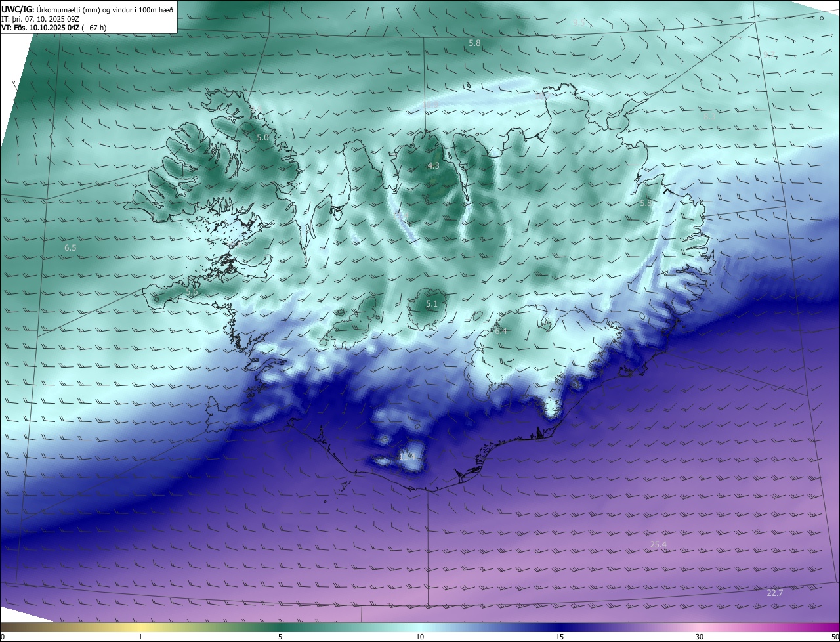
Task: Click the 6.5 value west of Iceland
Action: [x=70, y=248]
